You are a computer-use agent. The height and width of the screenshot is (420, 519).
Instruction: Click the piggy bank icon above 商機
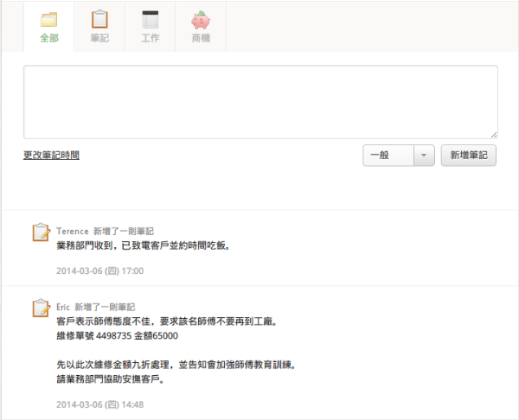[201, 20]
